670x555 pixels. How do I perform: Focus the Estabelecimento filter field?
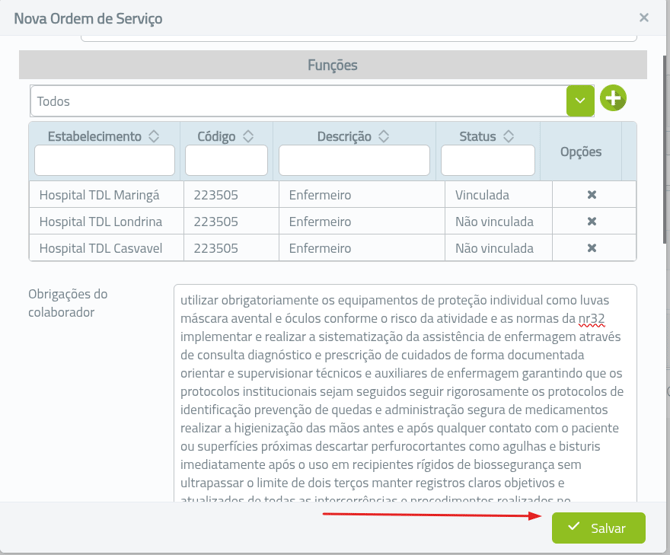(x=105, y=160)
